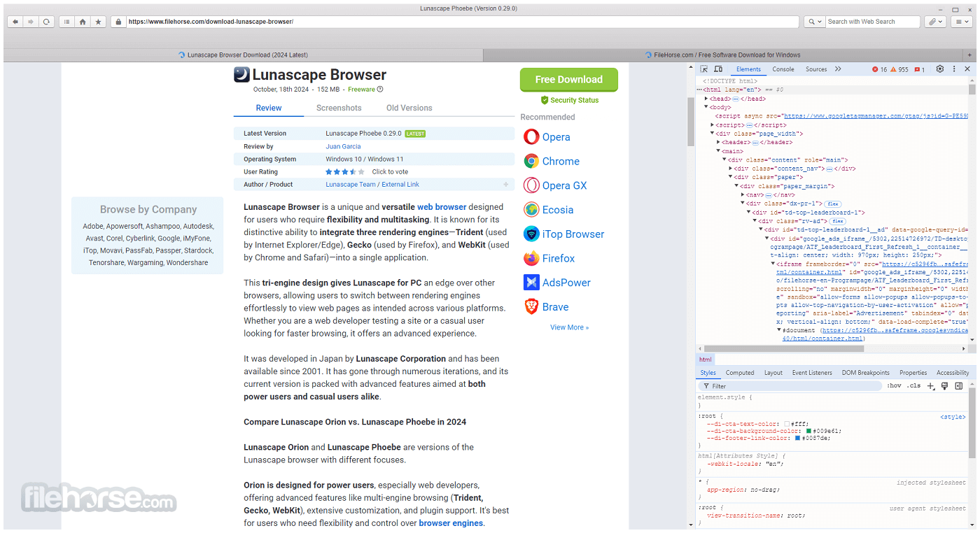Click the padlock site security icon
This screenshot has height=533, width=980.
(x=118, y=22)
